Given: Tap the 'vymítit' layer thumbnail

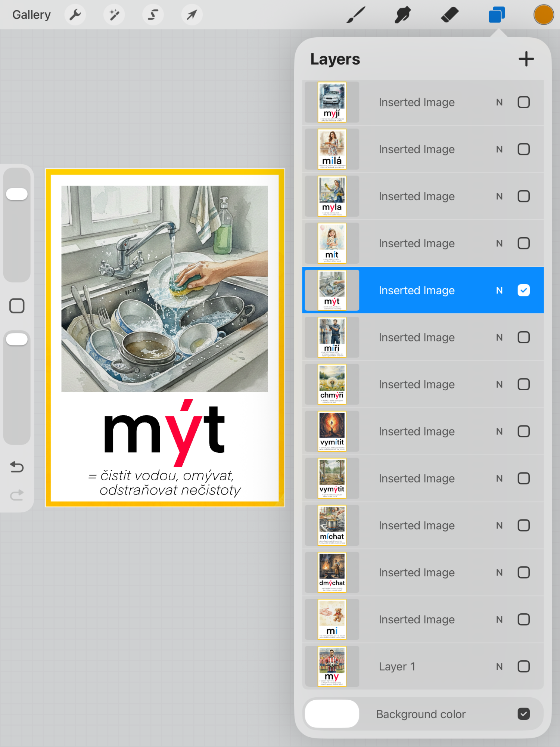Looking at the screenshot, I should [332, 431].
